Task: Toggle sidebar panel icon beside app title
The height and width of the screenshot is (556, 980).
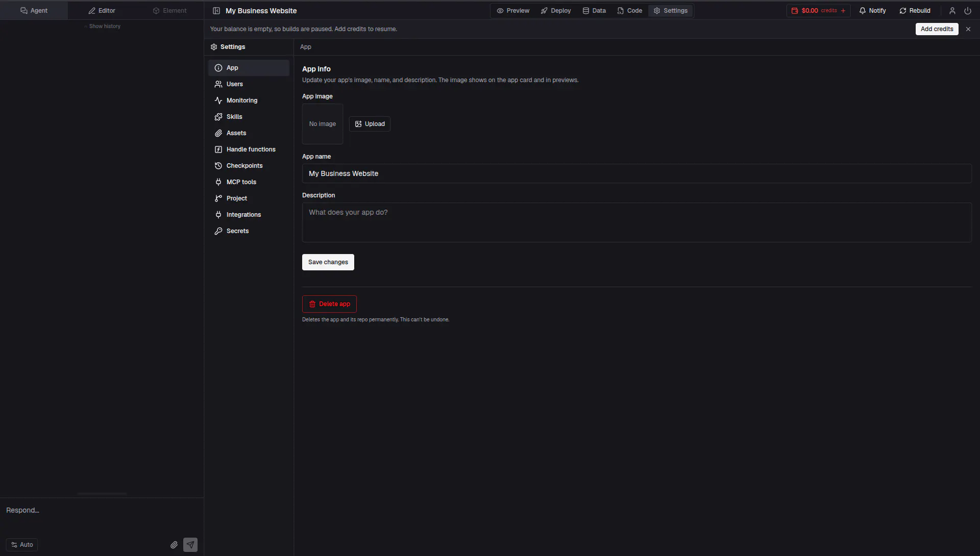Action: [x=216, y=11]
